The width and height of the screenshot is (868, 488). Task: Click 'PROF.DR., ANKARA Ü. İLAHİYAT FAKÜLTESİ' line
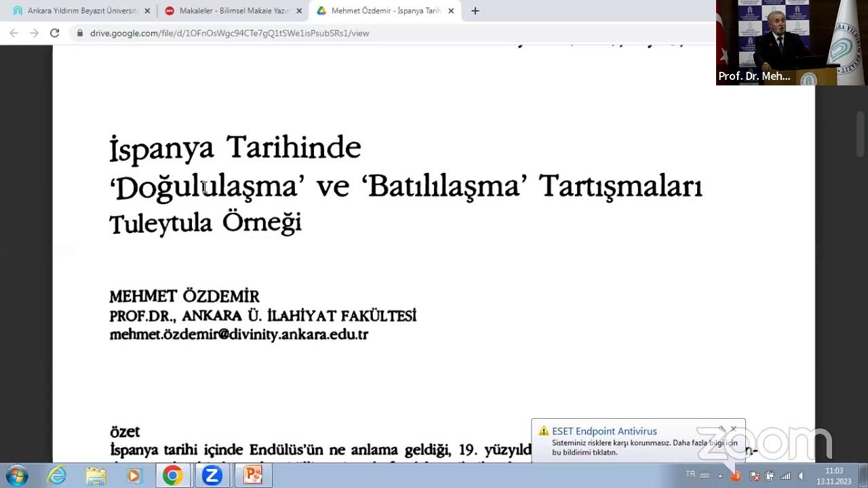[263, 316]
